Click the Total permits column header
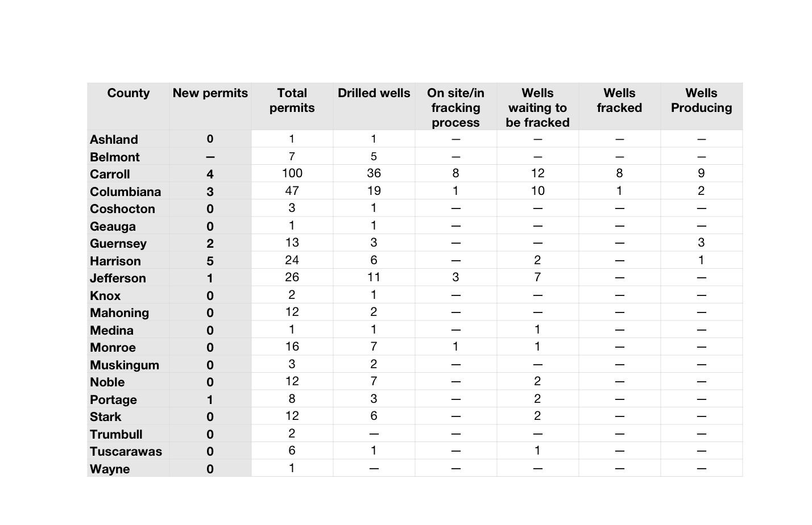 pos(292,101)
